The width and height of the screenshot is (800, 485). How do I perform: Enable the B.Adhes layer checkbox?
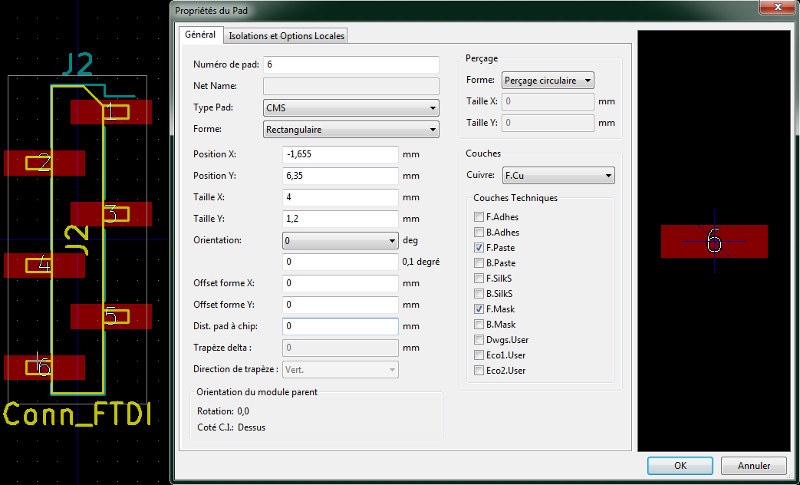click(479, 232)
